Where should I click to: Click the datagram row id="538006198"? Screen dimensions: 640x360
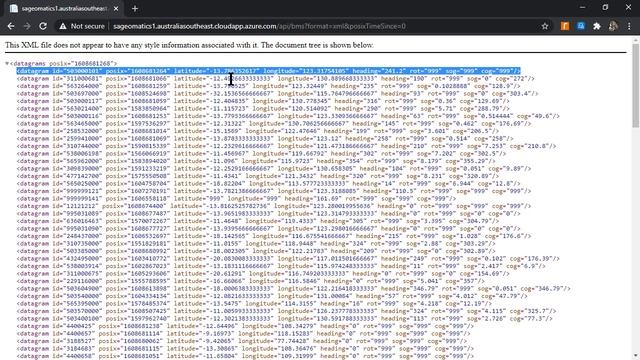point(261,153)
